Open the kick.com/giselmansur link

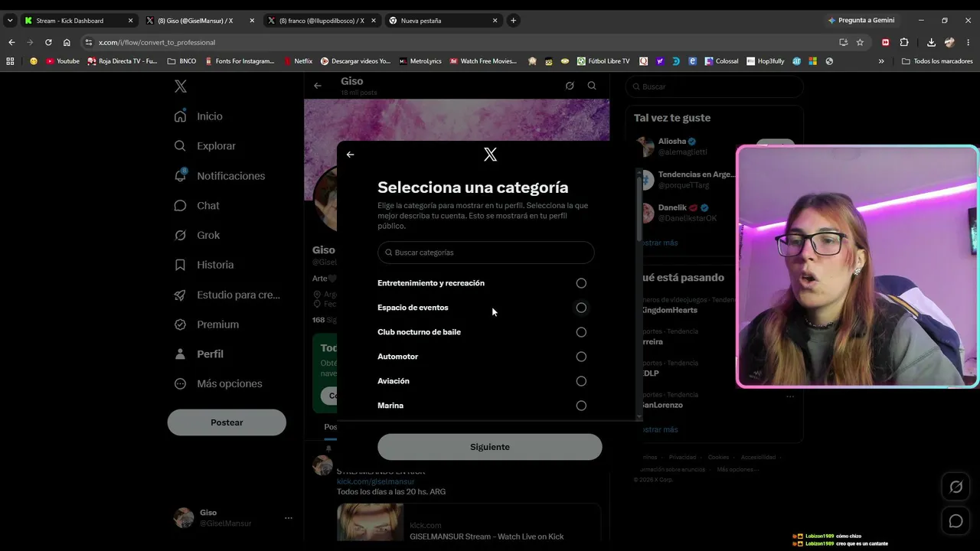click(375, 481)
